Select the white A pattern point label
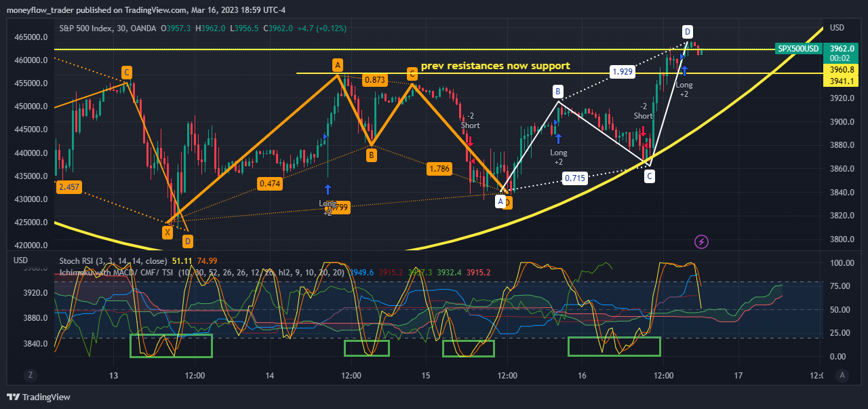The height and width of the screenshot is (409, 868). click(x=500, y=201)
